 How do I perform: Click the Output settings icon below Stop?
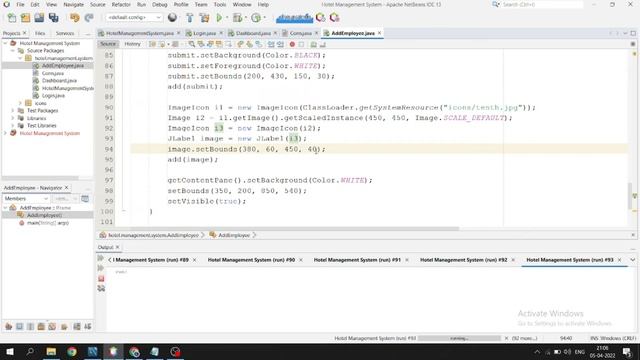pos(101,289)
